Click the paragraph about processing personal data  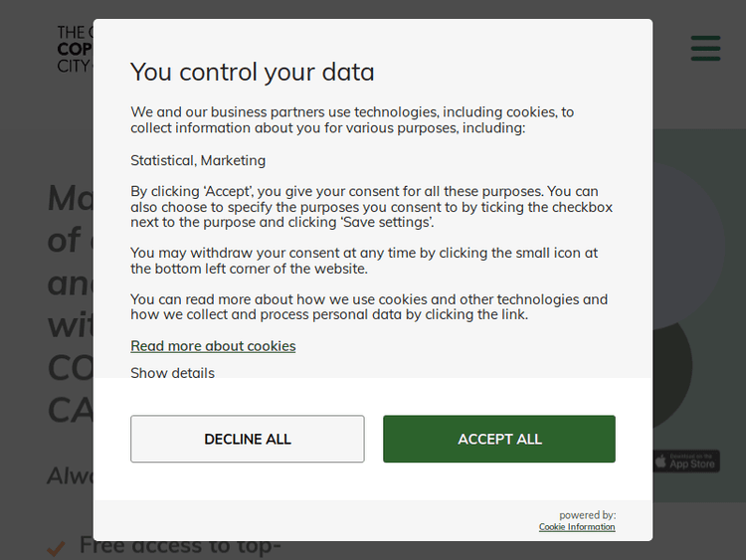click(368, 307)
